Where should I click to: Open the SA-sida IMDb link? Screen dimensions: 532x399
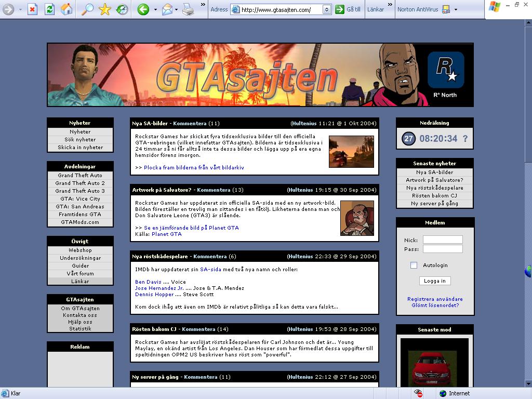coord(210,270)
